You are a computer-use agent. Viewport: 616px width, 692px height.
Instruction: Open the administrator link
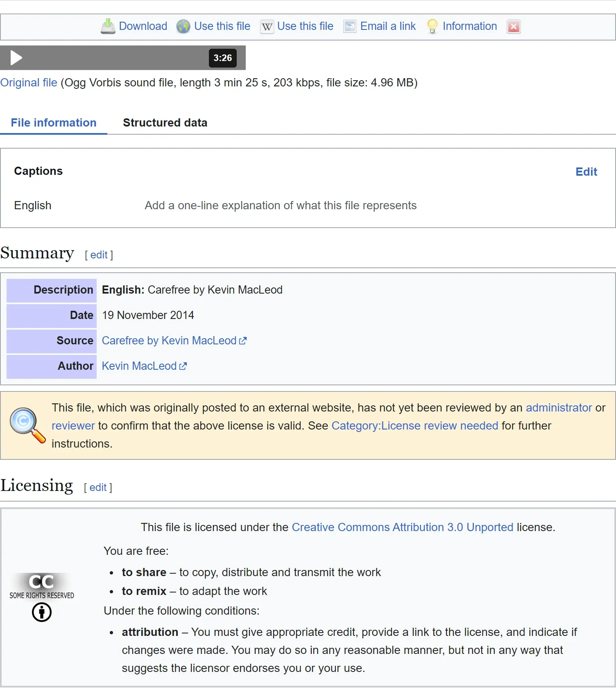coord(559,408)
